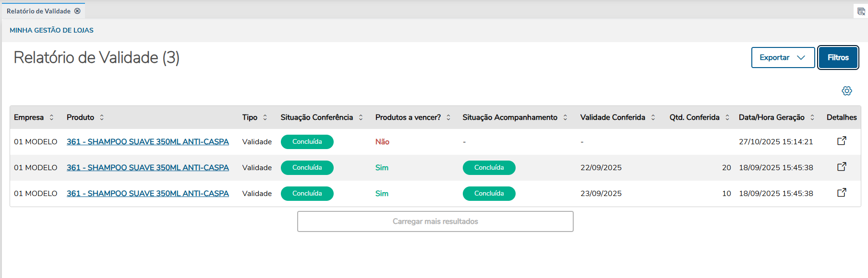Viewport: 868px width, 278px height.
Task: Sort by Data/Hora Geração column
Action: [812, 117]
